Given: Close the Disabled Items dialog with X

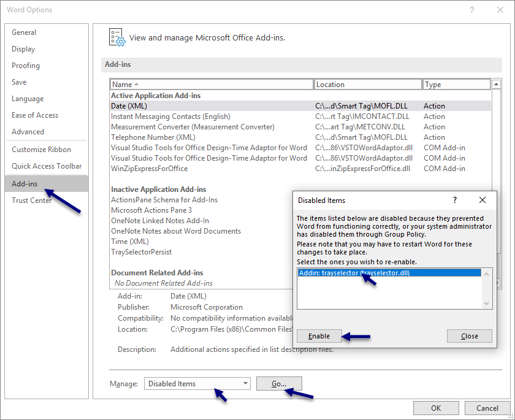Looking at the screenshot, I should coord(482,200).
